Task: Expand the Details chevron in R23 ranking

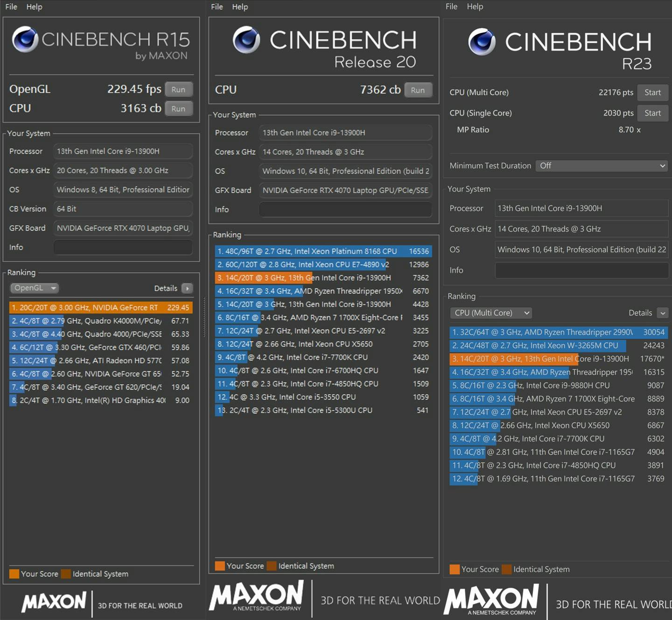Action: (662, 313)
